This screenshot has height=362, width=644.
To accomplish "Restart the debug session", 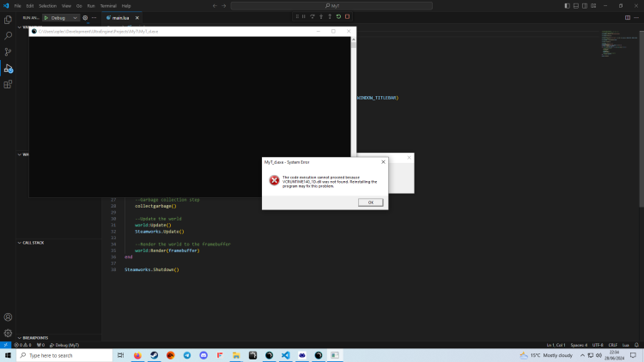I will [x=338, y=16].
